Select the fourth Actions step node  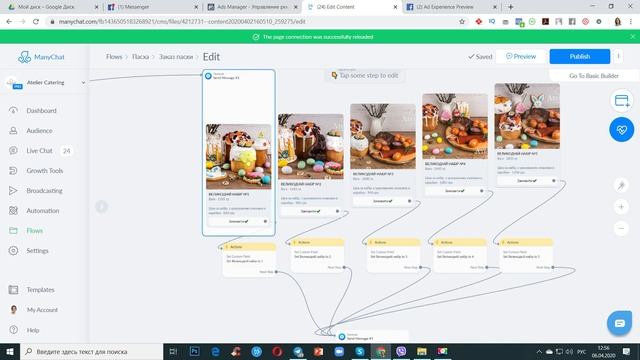[460, 256]
